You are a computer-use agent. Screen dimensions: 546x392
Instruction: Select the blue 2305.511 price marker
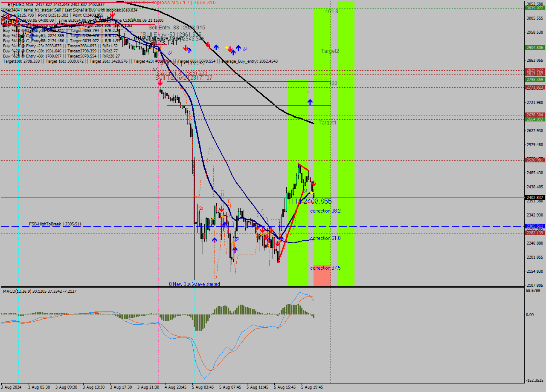pyautogui.click(x=534, y=225)
